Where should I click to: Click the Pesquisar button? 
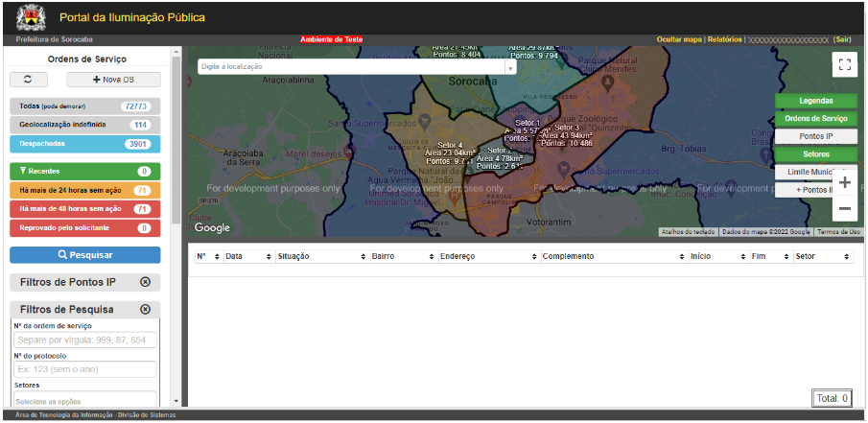coord(85,255)
